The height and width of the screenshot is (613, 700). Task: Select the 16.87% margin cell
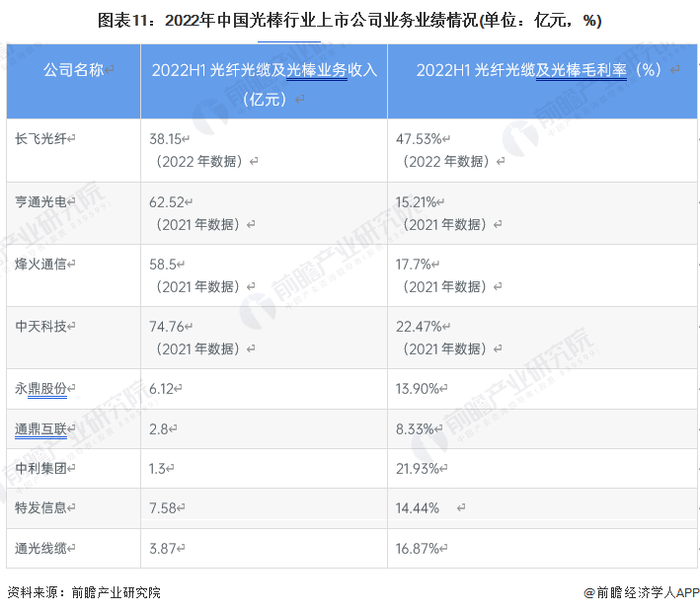click(542, 548)
